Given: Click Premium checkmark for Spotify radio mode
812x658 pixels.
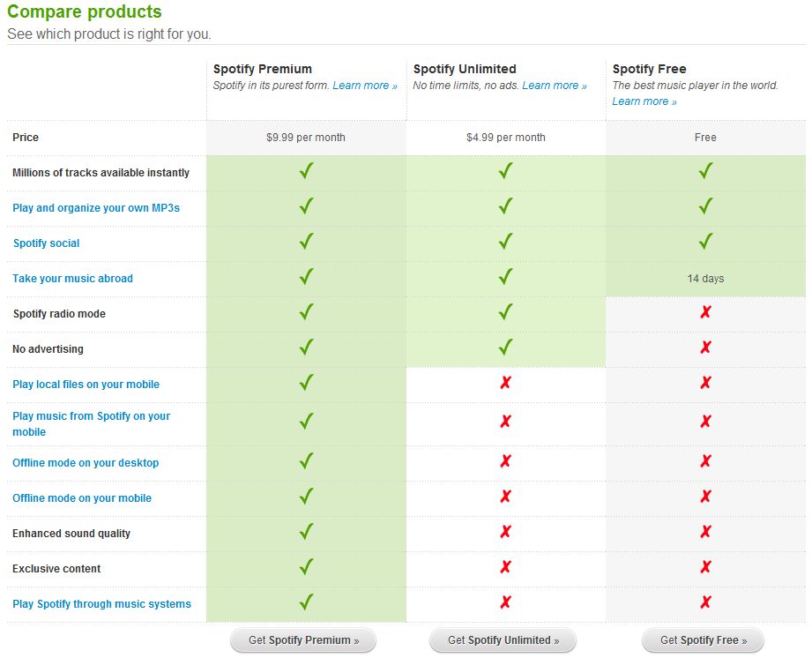Looking at the screenshot, I should pos(306,312).
